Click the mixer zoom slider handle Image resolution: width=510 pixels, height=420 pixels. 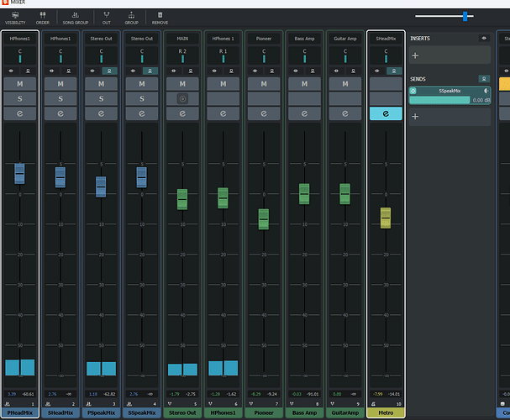[x=465, y=16]
